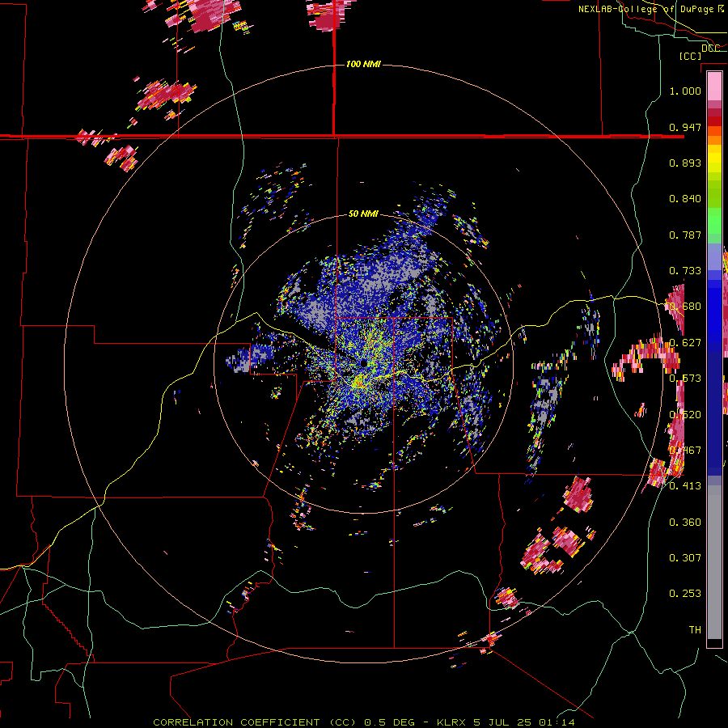Image resolution: width=728 pixels, height=728 pixels.
Task: Select the 0.253 scale value
Action: [685, 594]
